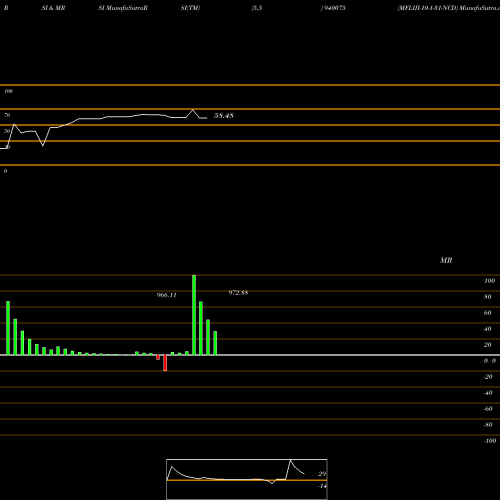Click the 60 label on the MR axis
500x500 pixels.
(x=488, y=313)
